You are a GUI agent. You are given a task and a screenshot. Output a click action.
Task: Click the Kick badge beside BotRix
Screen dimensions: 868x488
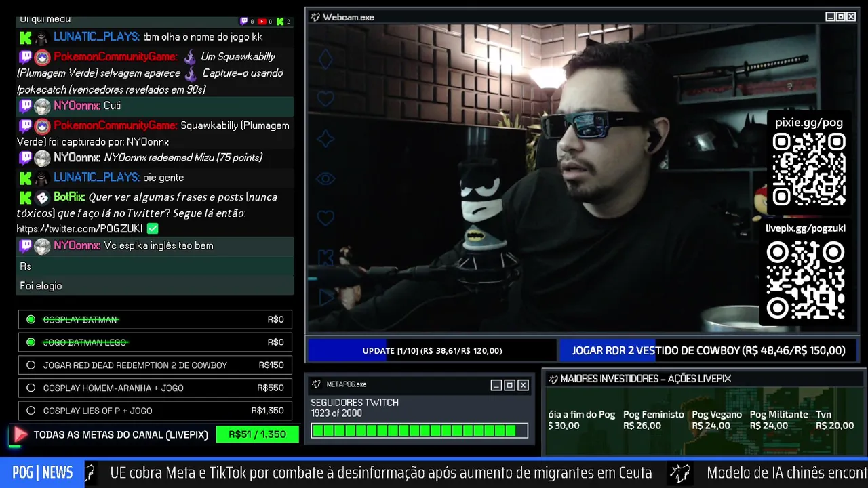click(25, 197)
